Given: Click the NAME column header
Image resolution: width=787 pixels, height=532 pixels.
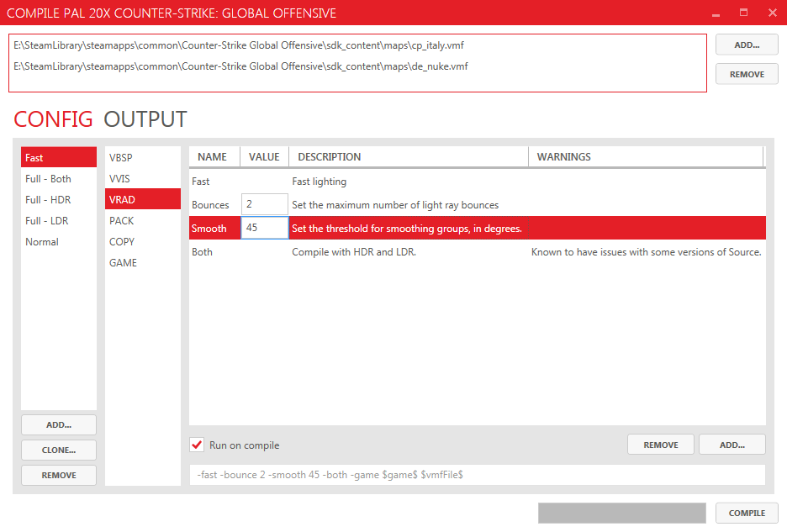Looking at the screenshot, I should [x=214, y=156].
